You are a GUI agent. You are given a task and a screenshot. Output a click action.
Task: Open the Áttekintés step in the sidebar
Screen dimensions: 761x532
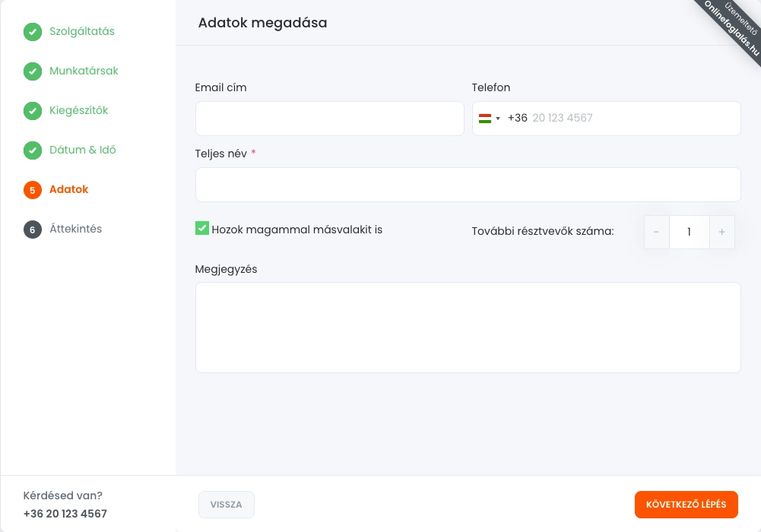75,230
